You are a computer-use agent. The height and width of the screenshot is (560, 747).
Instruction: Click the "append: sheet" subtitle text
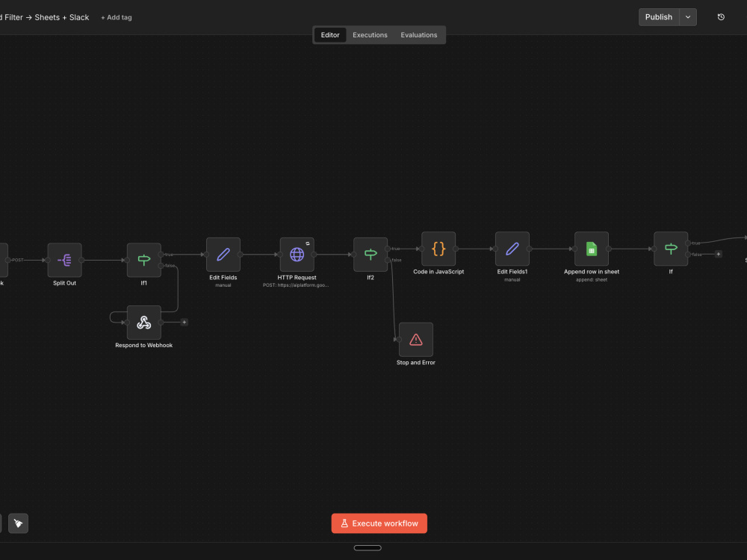pos(592,280)
